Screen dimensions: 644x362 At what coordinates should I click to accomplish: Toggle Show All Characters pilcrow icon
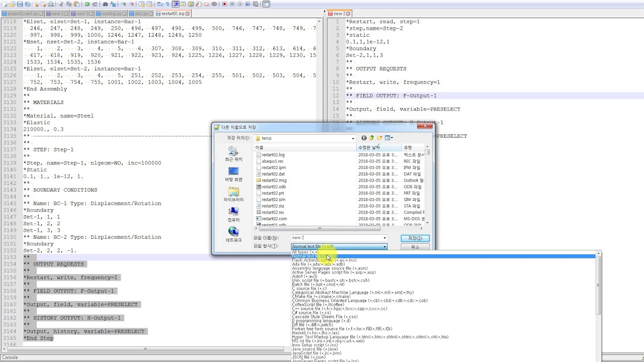[x=168, y=4]
